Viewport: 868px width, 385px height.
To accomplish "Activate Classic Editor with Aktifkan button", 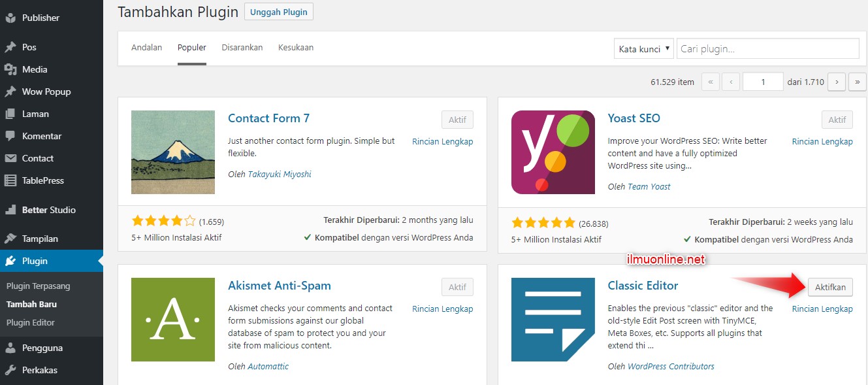I will [830, 287].
